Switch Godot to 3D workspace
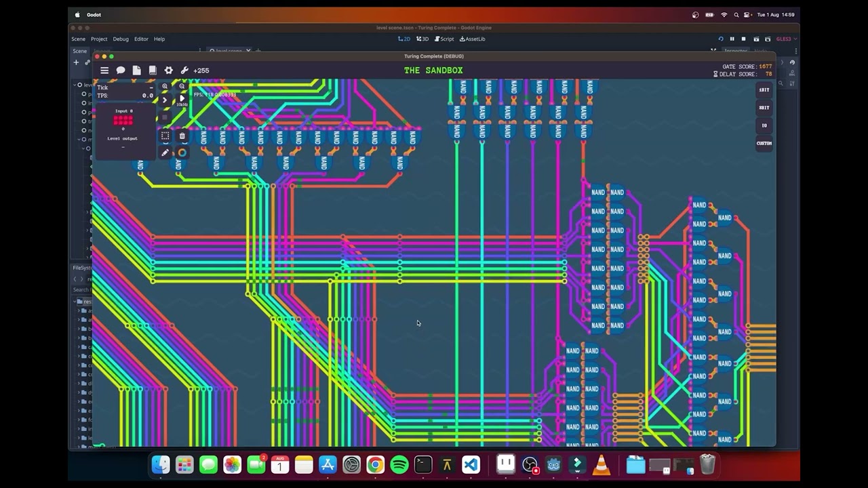This screenshot has width=868, height=488. click(422, 39)
